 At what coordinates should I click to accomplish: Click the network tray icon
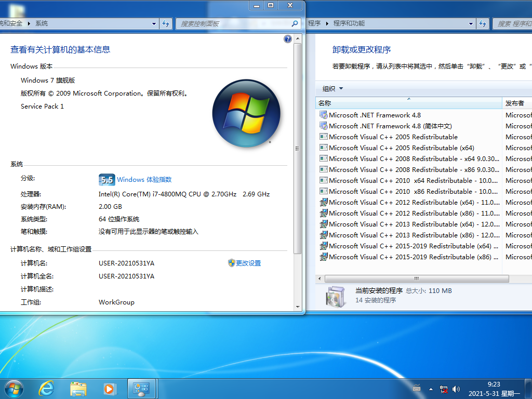point(444,389)
